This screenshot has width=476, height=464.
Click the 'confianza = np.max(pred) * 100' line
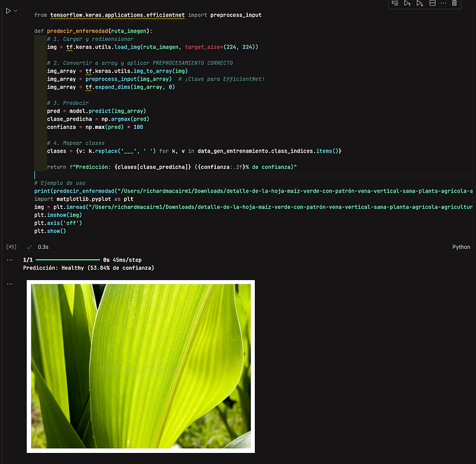pos(95,127)
